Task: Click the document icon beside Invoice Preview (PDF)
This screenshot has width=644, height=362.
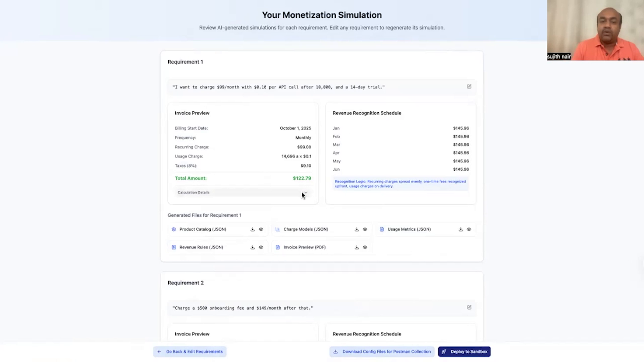Action: pos(278,247)
